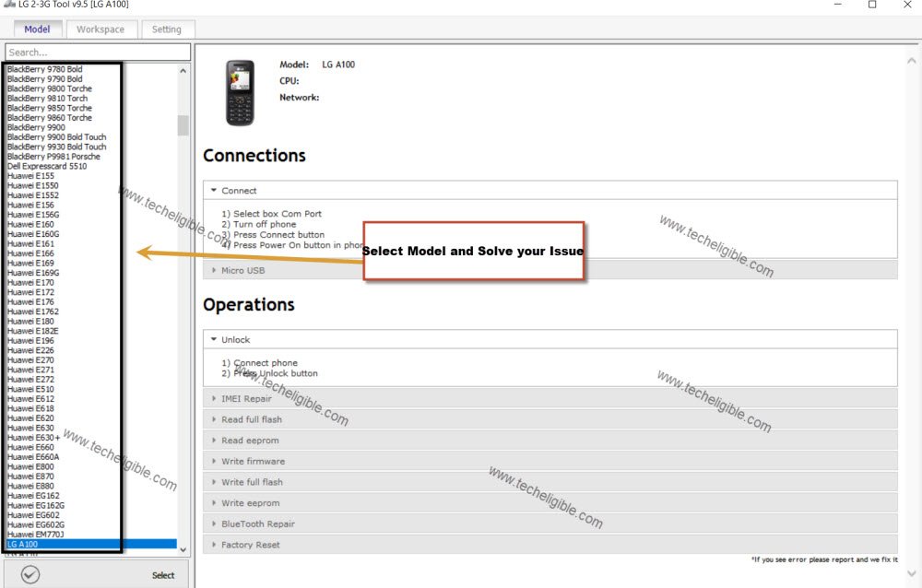Select BlackBerry 9900 in the list
This screenshot has height=588, width=922.
point(37,127)
